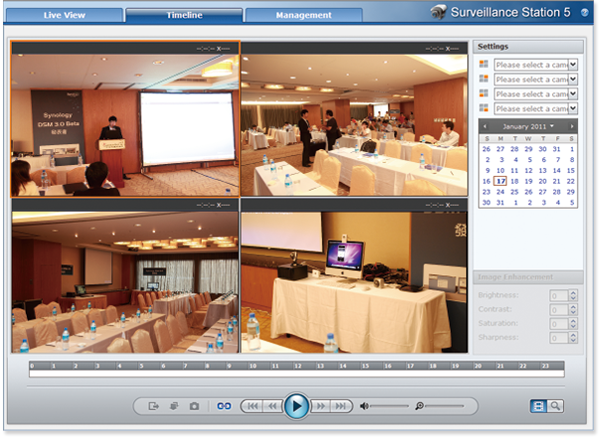Click the export recording icon
Viewport: 600px width, 439px height.
click(x=154, y=406)
